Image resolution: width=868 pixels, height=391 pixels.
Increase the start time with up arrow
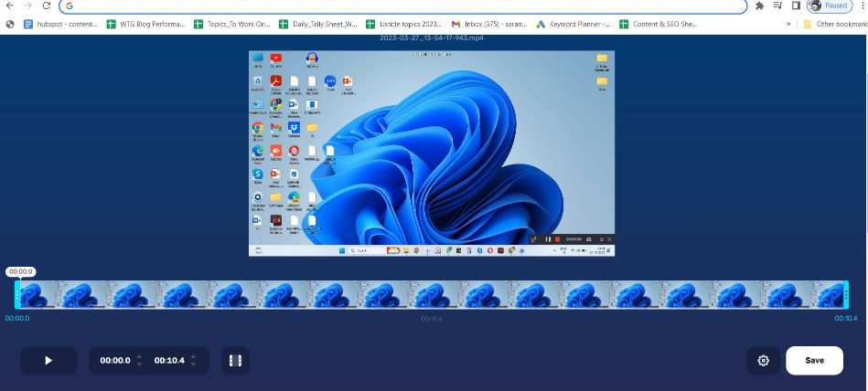point(139,355)
